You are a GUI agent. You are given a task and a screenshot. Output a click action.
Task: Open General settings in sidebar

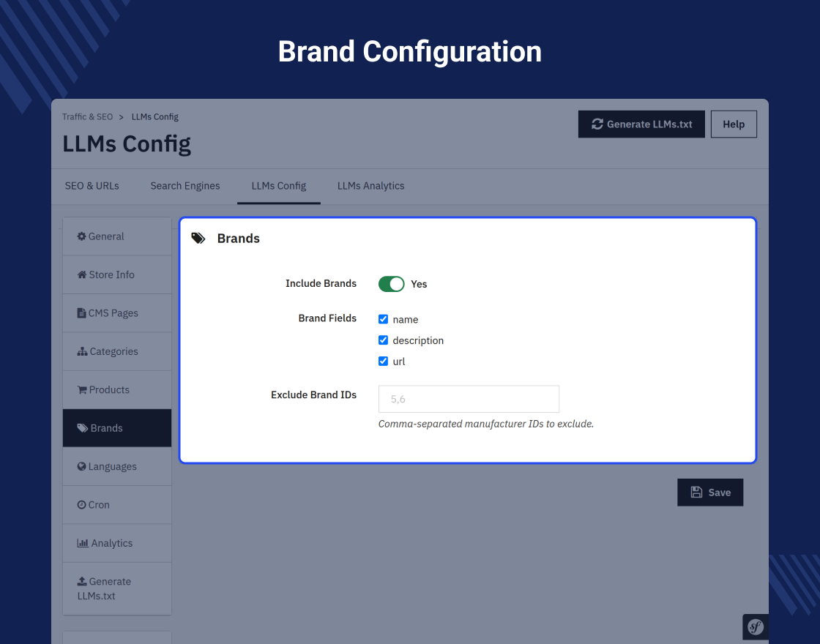(117, 236)
